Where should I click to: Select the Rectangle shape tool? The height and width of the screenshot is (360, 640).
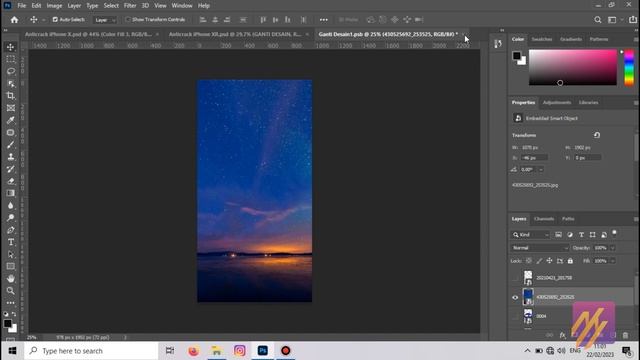(x=11, y=267)
